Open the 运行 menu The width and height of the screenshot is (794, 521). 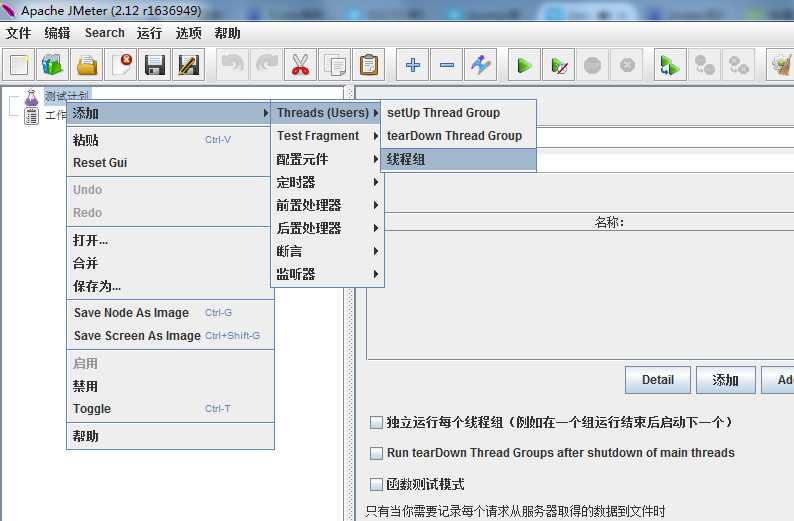pos(149,33)
